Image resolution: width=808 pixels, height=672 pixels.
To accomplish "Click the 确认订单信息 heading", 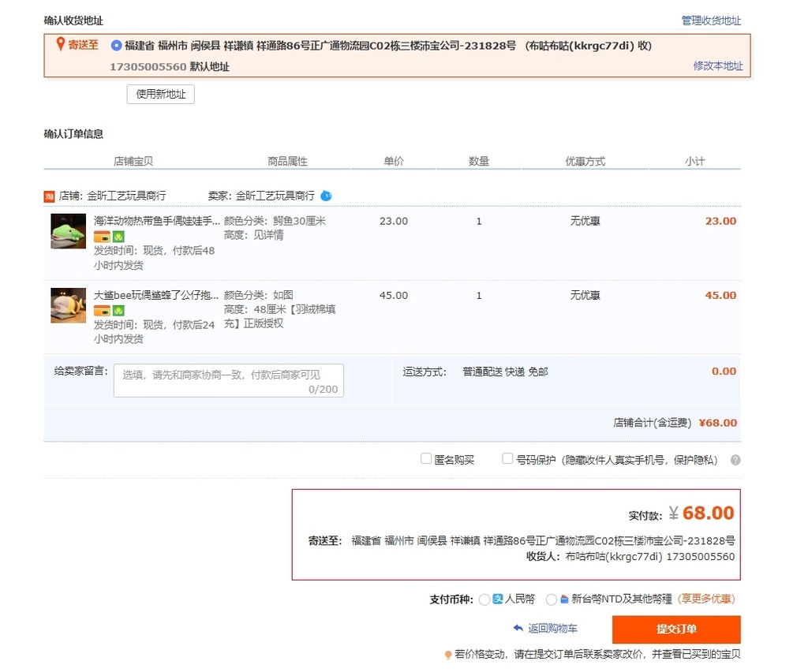I will click(x=73, y=134).
